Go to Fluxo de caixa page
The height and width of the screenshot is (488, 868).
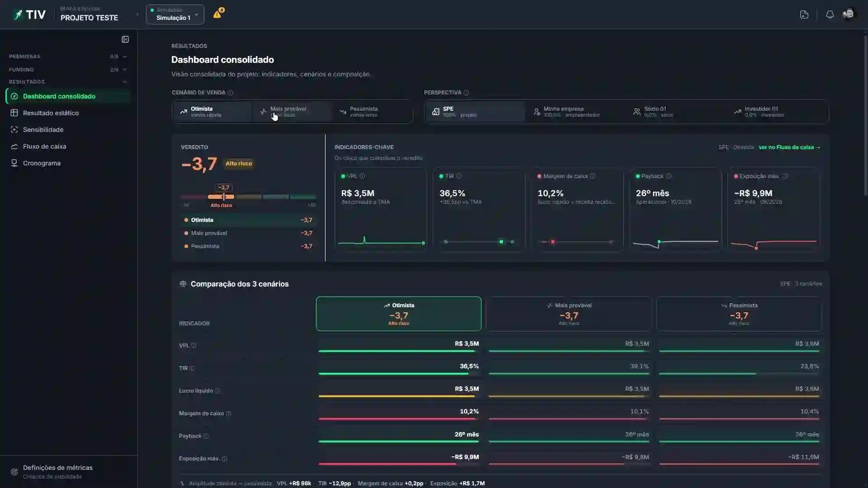pos(68,146)
